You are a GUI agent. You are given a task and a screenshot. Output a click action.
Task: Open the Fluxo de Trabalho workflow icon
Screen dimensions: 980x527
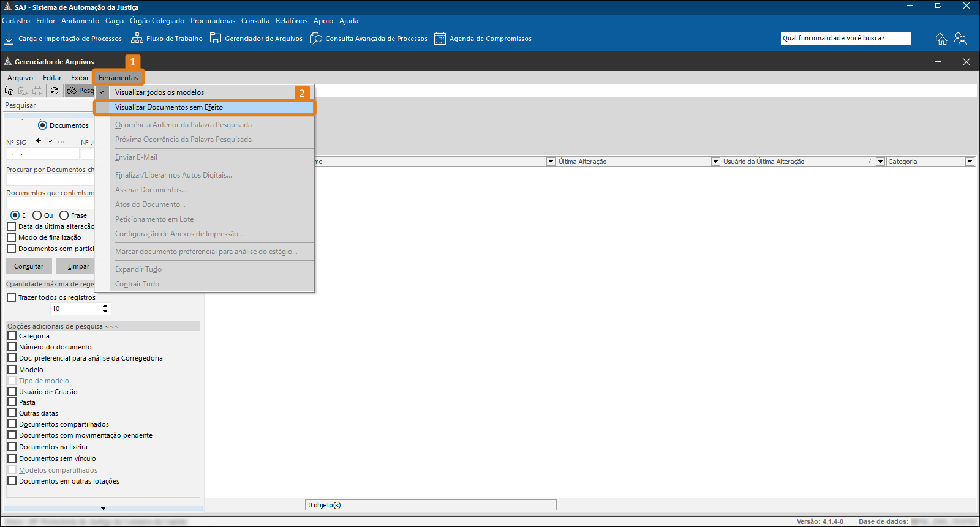137,39
